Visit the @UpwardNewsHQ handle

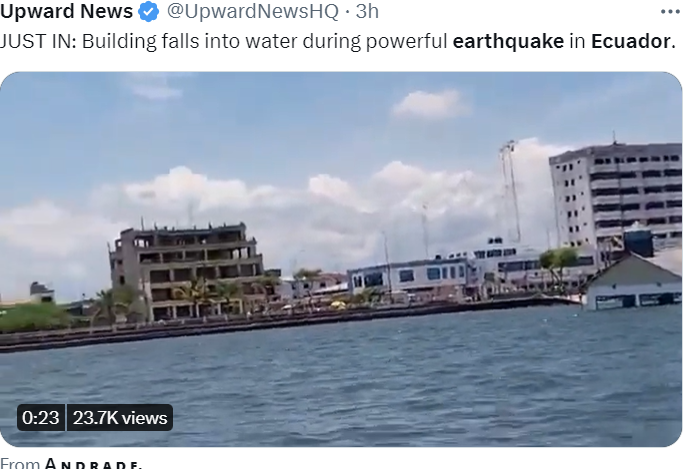pos(252,11)
